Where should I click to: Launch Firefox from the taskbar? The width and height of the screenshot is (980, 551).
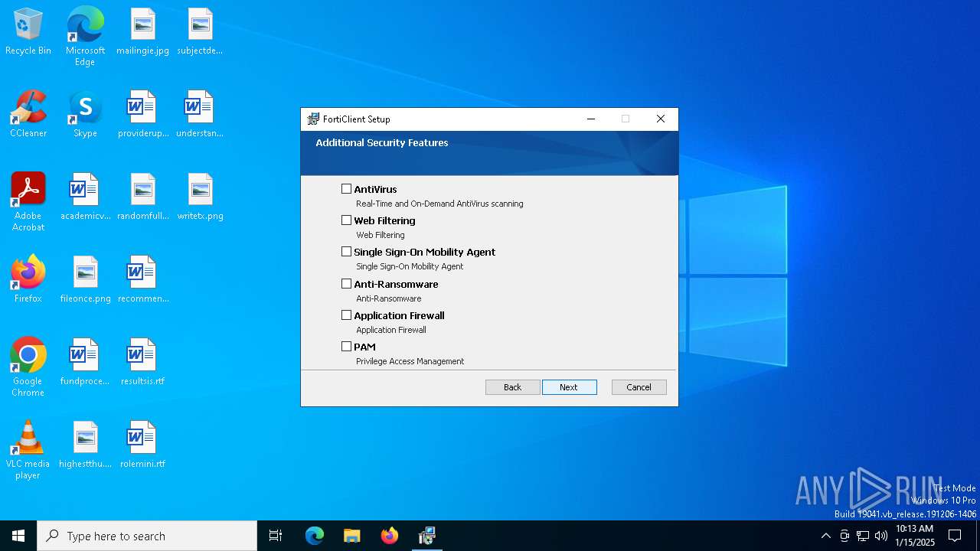pos(390,536)
